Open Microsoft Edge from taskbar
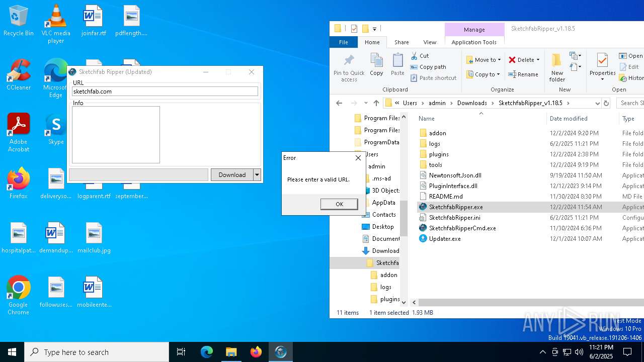Screen dimensions: 644x362 [x=207, y=352]
